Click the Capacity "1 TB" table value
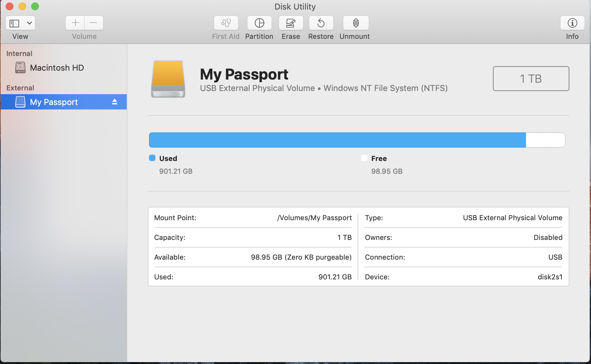Viewport: 591px width, 364px height. pyautogui.click(x=345, y=237)
